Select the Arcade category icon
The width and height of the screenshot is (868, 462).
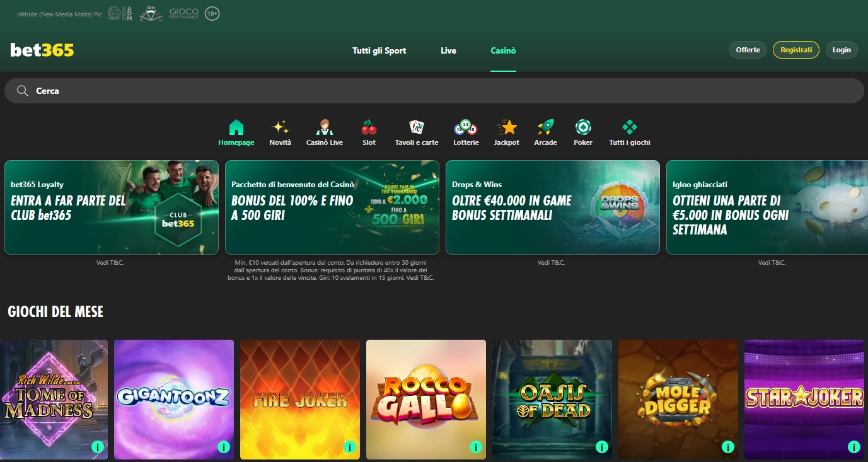[545, 127]
